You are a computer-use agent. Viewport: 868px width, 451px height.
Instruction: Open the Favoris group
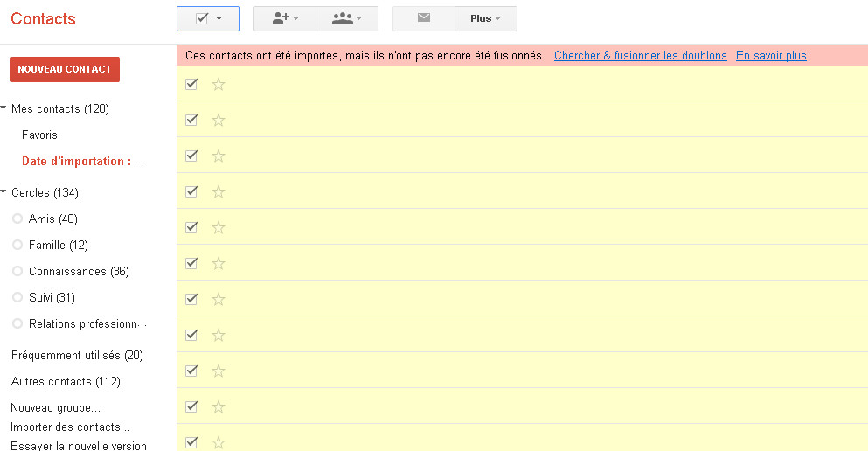(x=39, y=135)
